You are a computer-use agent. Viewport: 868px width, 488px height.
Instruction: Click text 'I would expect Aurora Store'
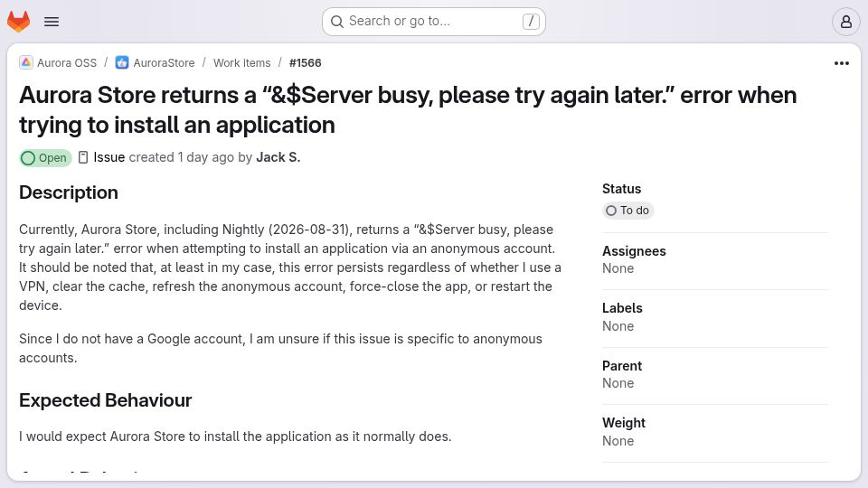coord(235,436)
